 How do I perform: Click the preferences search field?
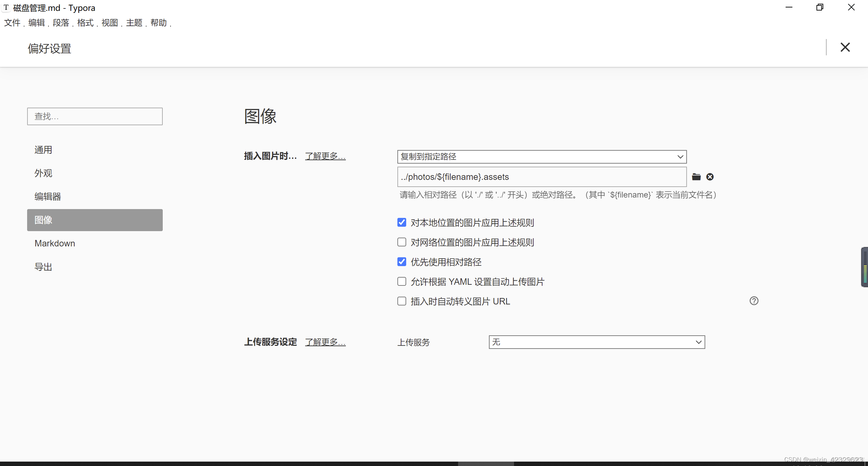(x=95, y=116)
